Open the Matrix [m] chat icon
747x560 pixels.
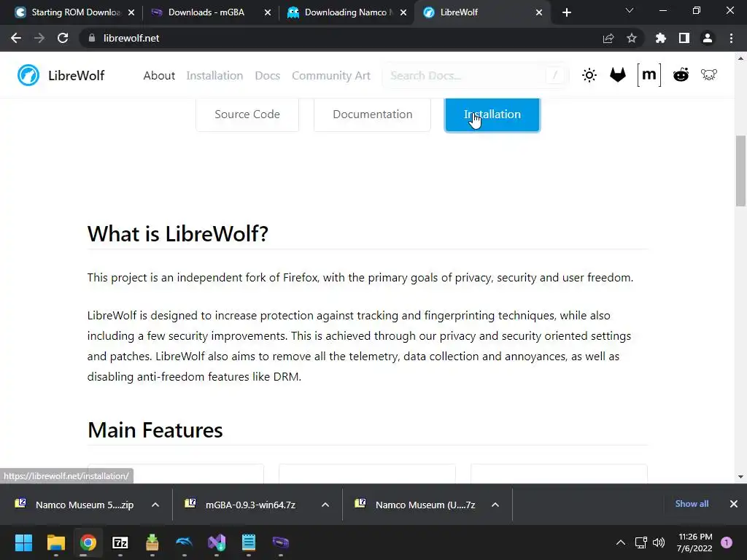(x=649, y=75)
